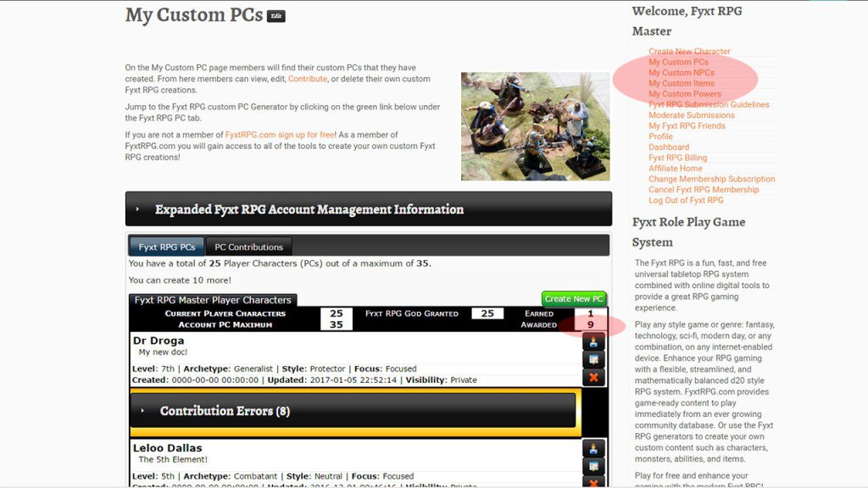Open My Fyxt RPG Friends
The height and width of the screenshot is (488, 868).
pyautogui.click(x=687, y=125)
